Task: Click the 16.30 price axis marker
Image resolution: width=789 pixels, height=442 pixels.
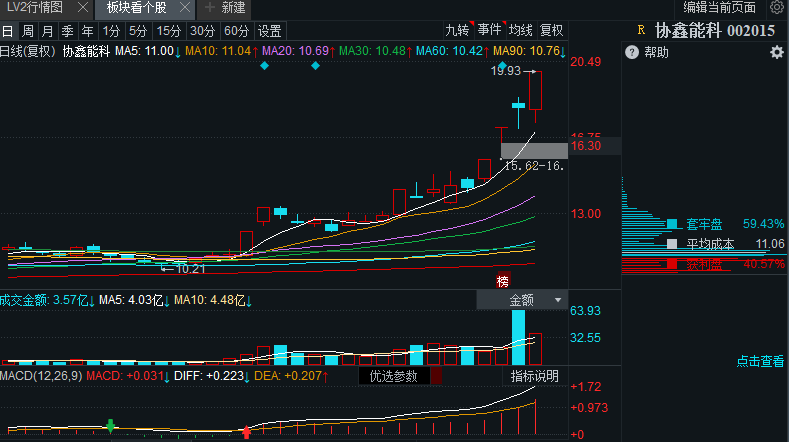Action: pyautogui.click(x=586, y=146)
